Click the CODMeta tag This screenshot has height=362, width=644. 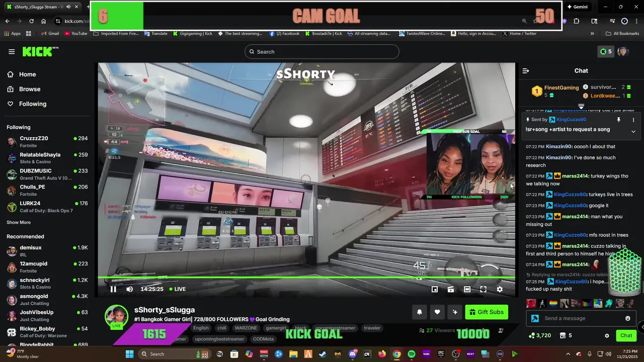pos(263,339)
